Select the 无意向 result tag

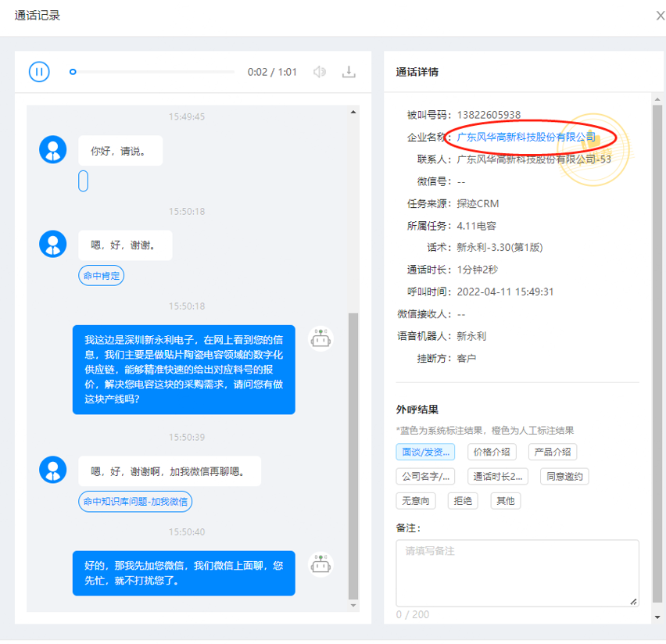[416, 501]
